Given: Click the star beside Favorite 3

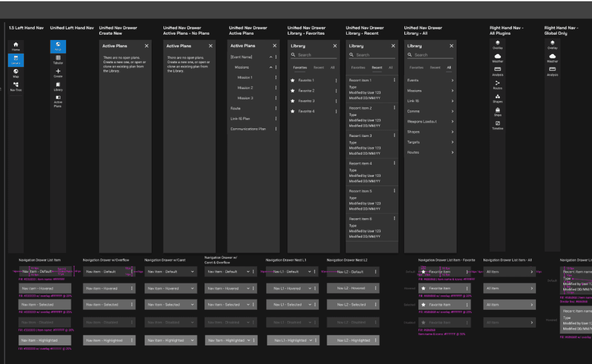Looking at the screenshot, I should coord(293,101).
